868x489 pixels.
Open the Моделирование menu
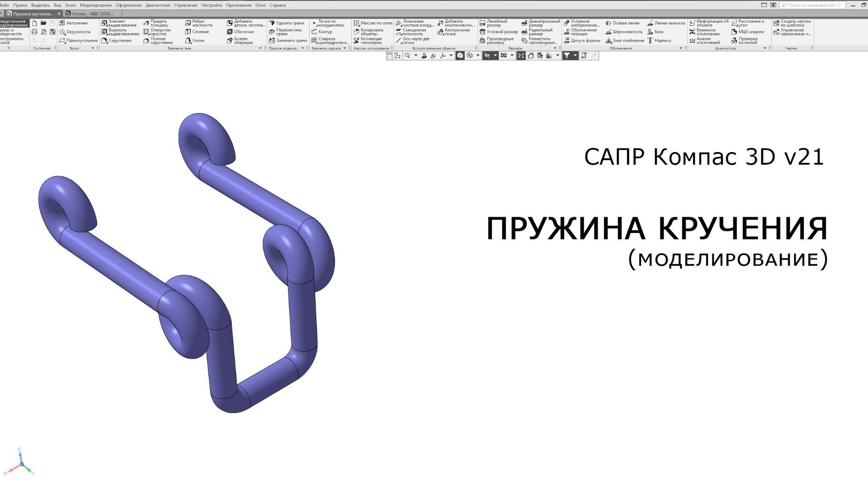point(95,5)
